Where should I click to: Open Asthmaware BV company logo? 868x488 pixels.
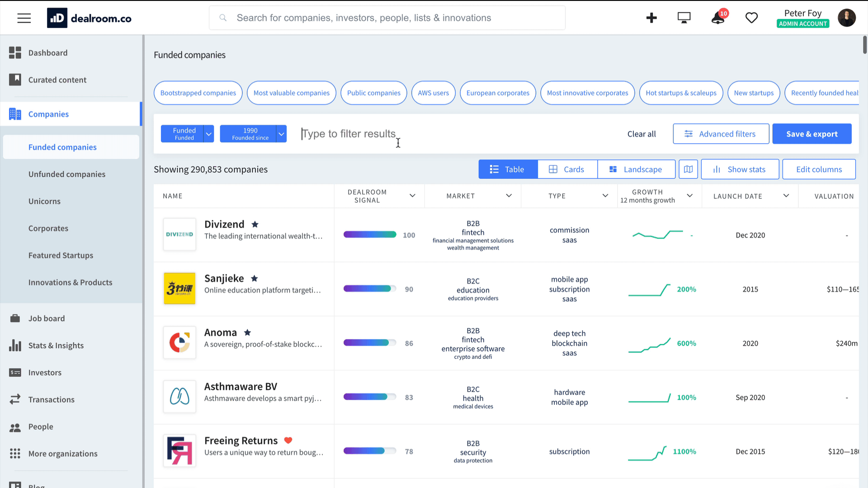179,397
